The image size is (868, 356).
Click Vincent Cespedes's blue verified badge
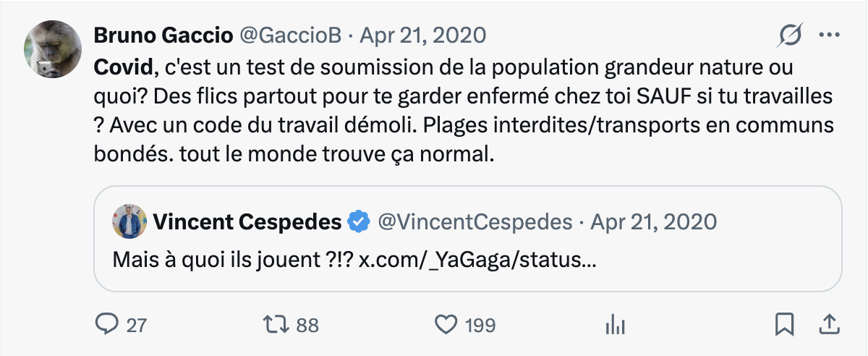(x=359, y=221)
